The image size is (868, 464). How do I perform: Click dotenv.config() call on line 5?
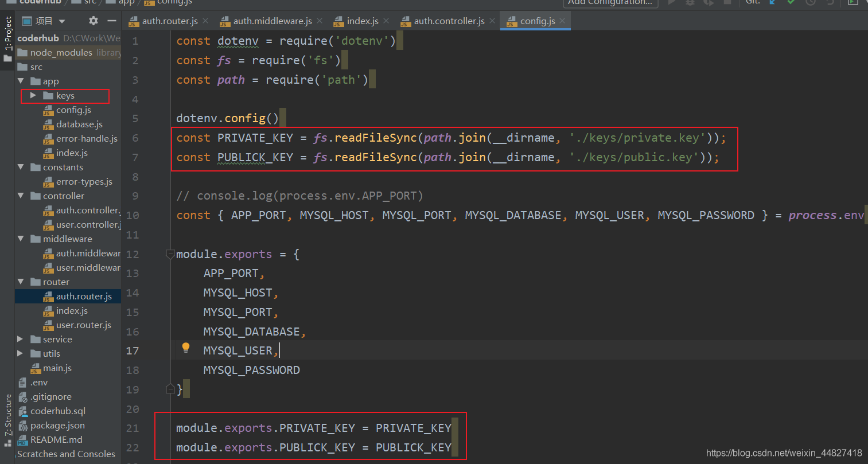click(x=228, y=118)
